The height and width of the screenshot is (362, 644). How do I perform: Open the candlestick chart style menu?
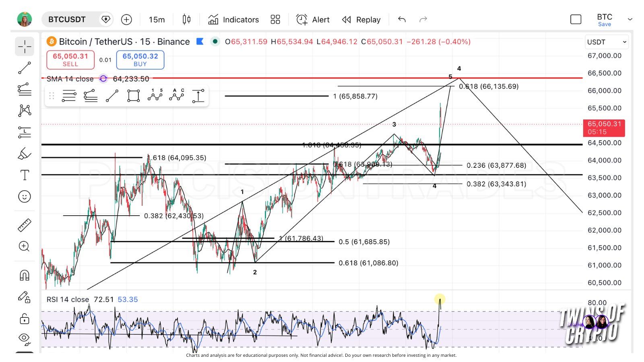[186, 19]
